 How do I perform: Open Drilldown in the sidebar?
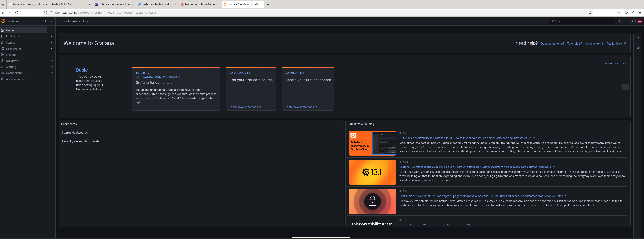pos(12,61)
